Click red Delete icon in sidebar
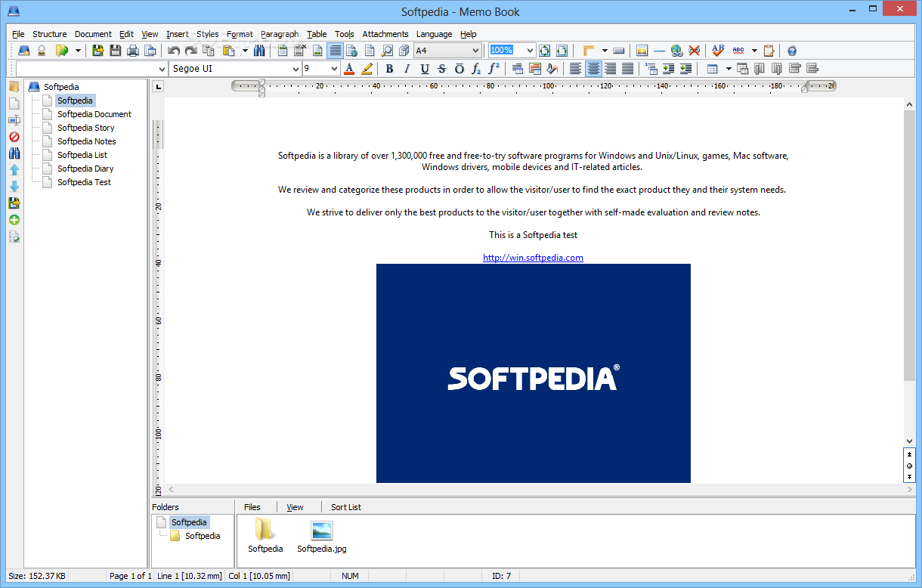The image size is (922, 588). pyautogui.click(x=14, y=137)
